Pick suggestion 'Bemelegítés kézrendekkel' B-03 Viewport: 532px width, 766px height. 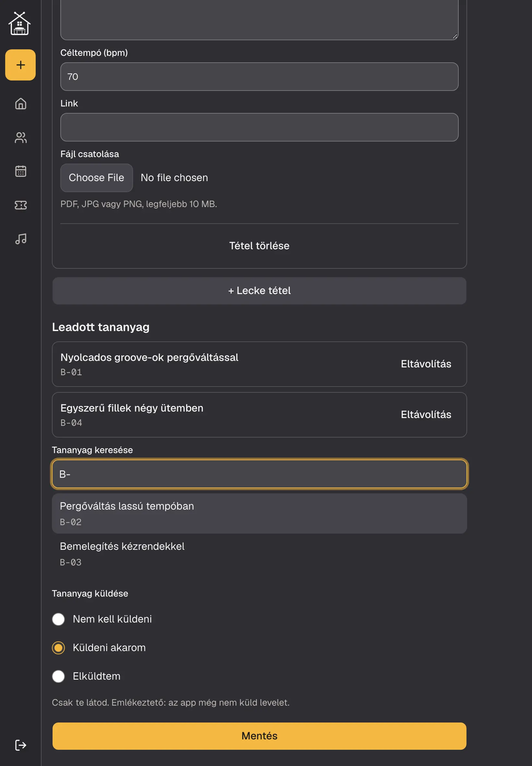[259, 554]
